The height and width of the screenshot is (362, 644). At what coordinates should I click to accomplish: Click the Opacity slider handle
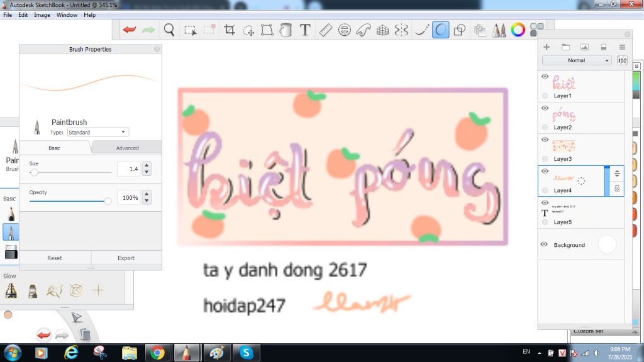coord(108,201)
